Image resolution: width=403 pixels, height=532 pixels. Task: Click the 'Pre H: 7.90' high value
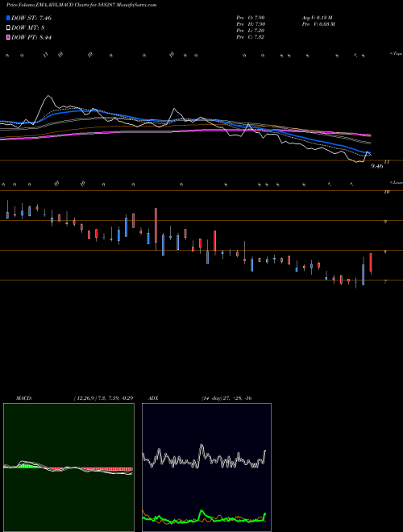point(251,24)
